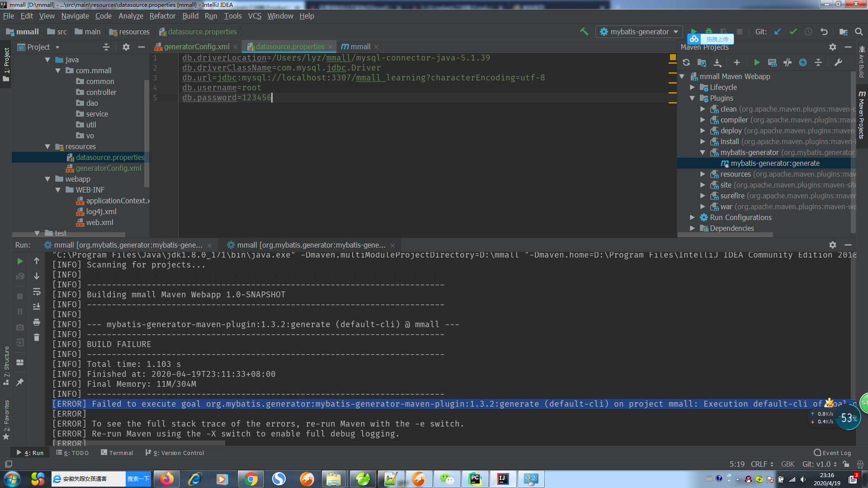Execute Maven goal icon
868x488 pixels.
point(772,62)
